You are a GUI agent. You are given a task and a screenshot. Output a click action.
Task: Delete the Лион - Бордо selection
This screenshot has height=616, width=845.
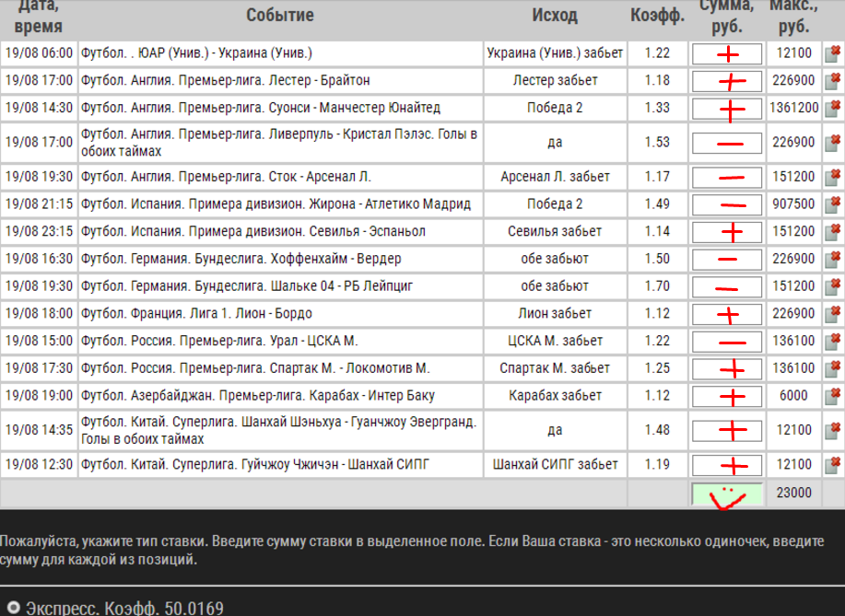click(833, 314)
